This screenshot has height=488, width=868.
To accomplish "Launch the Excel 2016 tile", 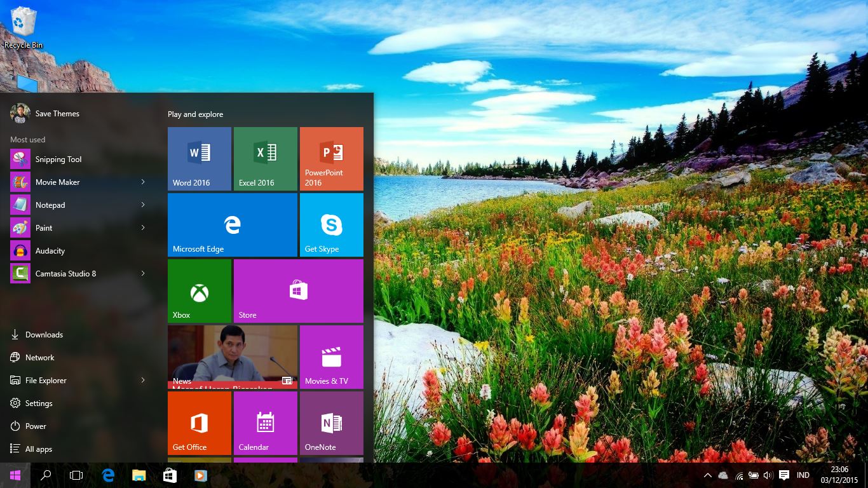I will pos(266,159).
